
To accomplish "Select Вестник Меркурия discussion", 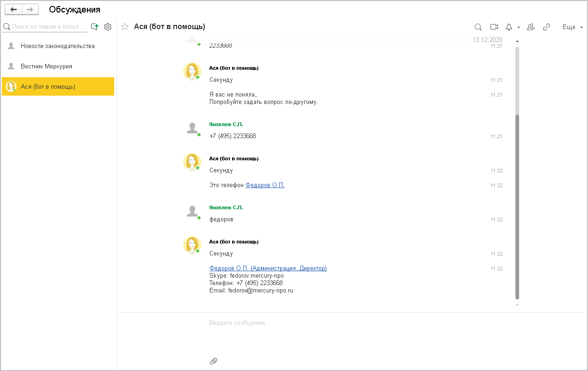I will (x=46, y=67).
